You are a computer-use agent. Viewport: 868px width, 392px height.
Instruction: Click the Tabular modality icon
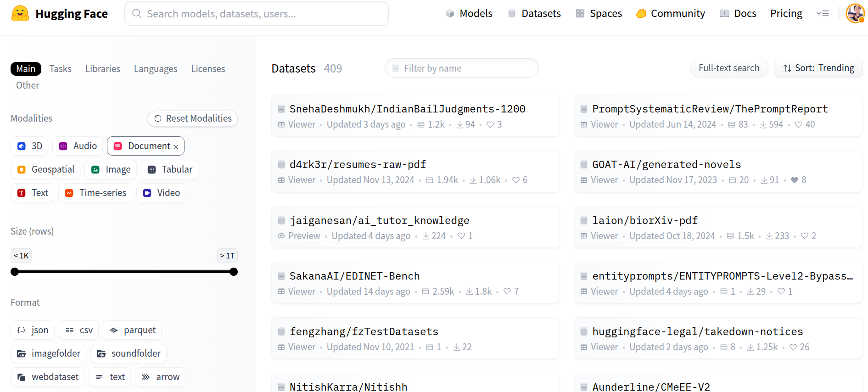[x=152, y=169]
